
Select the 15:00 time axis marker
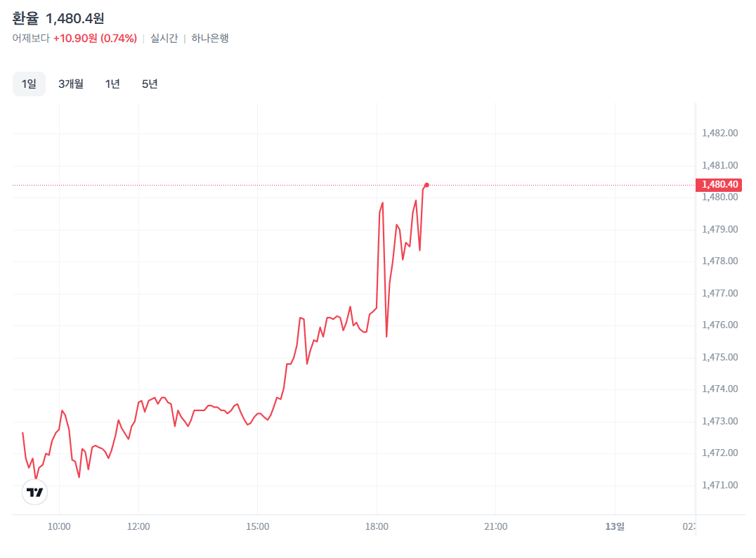(258, 526)
